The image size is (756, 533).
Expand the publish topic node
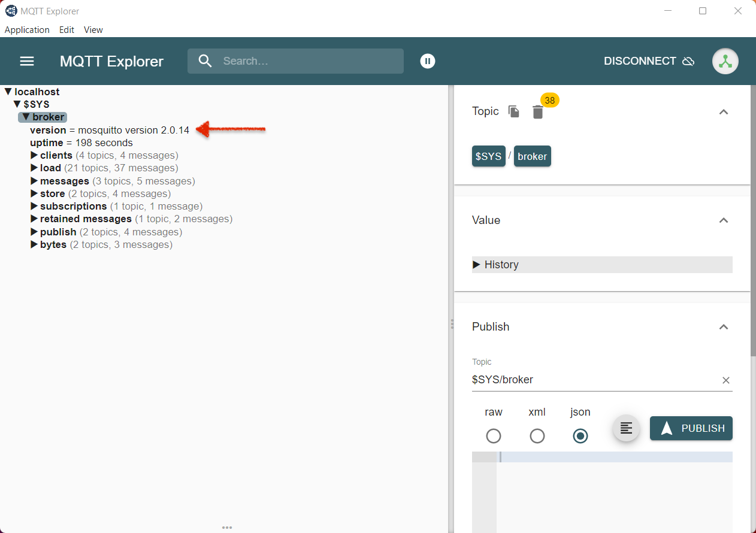click(34, 232)
